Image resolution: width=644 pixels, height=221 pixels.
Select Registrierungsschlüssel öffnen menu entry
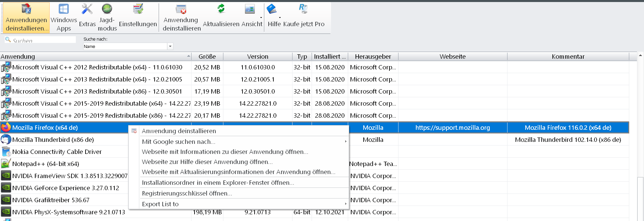click(x=187, y=194)
